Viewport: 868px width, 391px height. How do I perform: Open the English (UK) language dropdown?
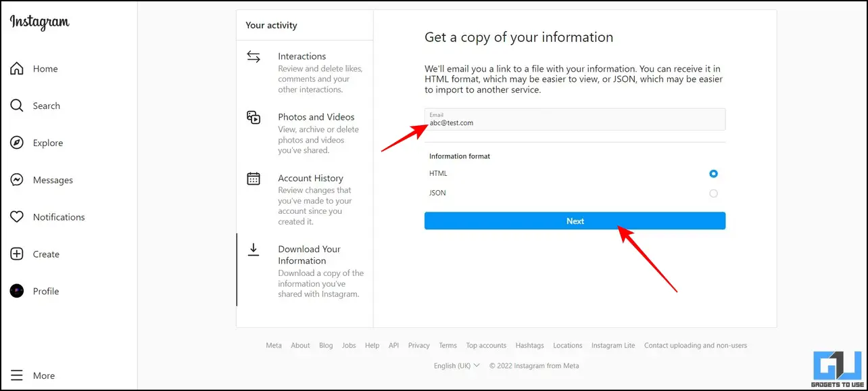coord(457,365)
